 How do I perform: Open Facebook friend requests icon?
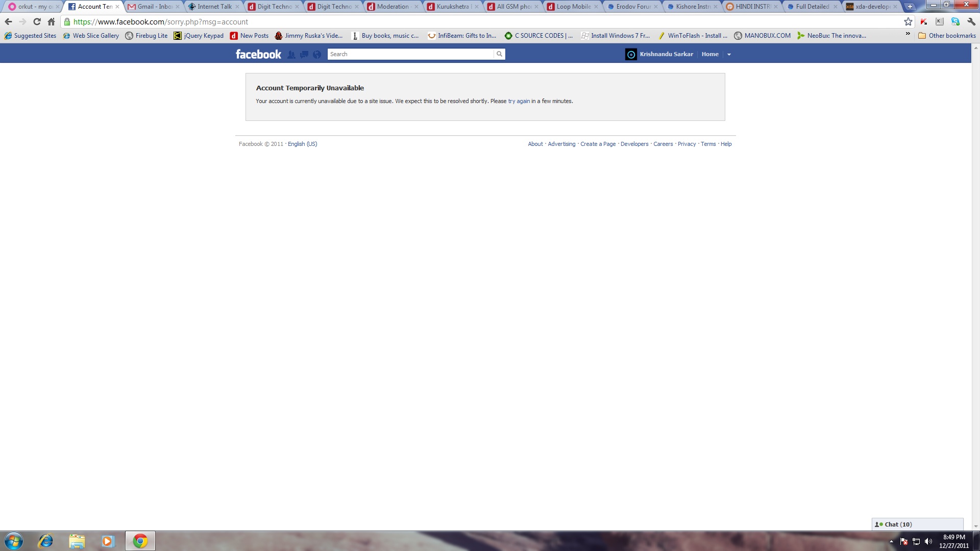coord(291,55)
